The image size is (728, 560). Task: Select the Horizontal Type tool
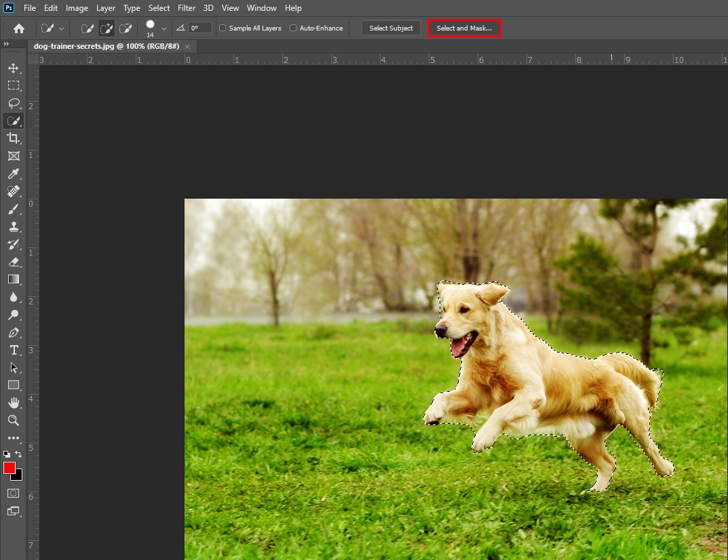click(13, 350)
